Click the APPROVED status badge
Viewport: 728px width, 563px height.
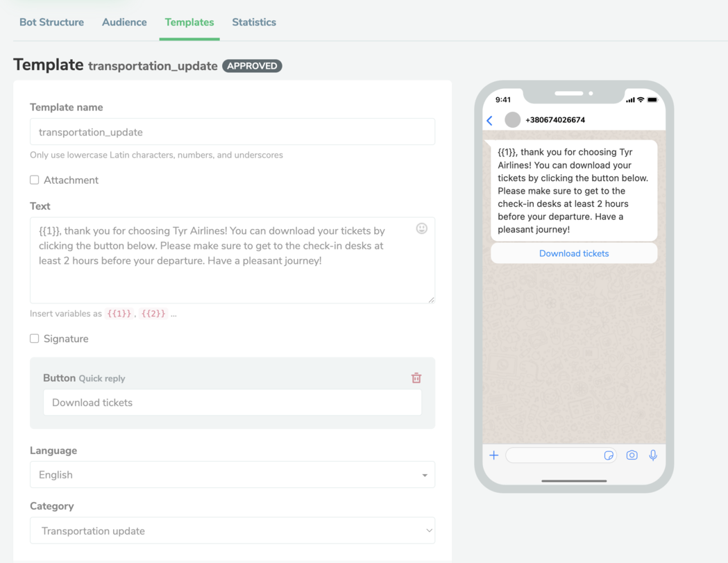click(252, 66)
